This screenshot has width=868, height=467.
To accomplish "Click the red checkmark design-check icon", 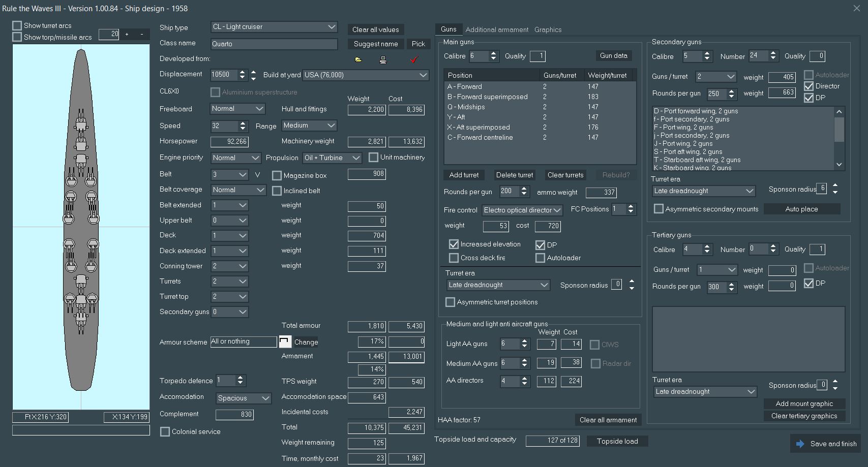I will 414,59.
